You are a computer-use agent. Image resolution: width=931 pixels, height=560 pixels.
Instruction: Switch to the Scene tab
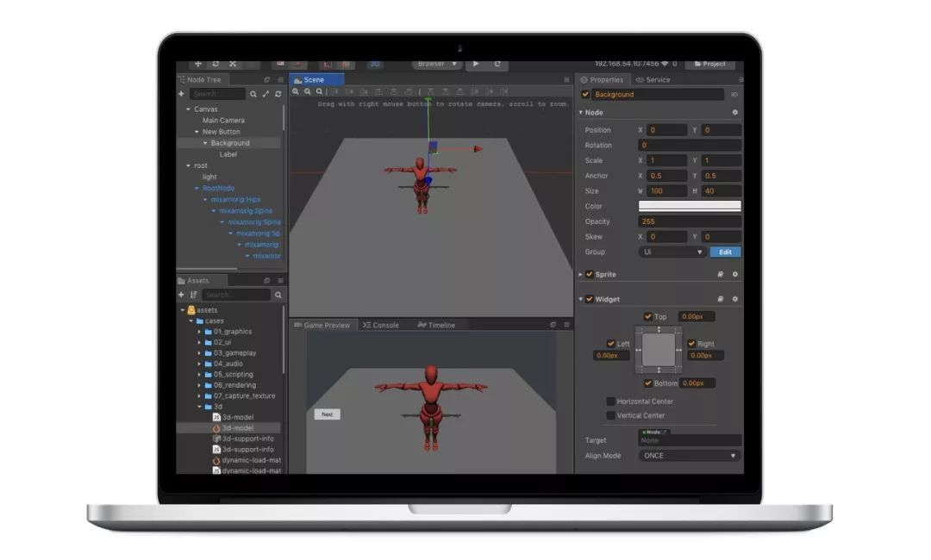click(316, 79)
